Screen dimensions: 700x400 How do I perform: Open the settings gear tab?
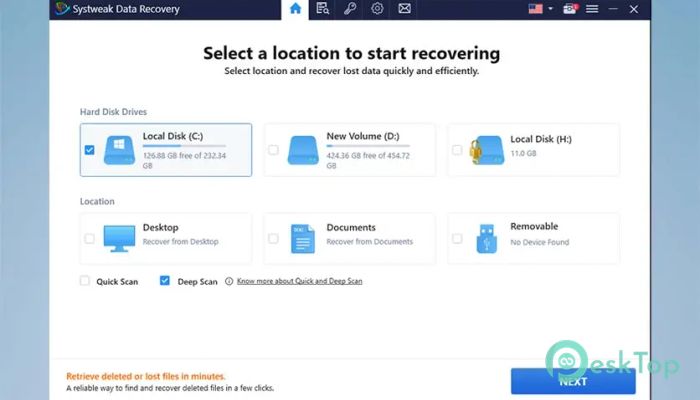[x=377, y=8]
